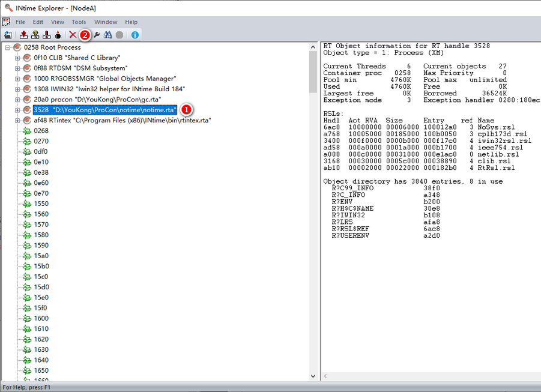This screenshot has height=392, width=541.
Task: Select the af48 RTintex rtintex.rta row
Action: [122, 120]
